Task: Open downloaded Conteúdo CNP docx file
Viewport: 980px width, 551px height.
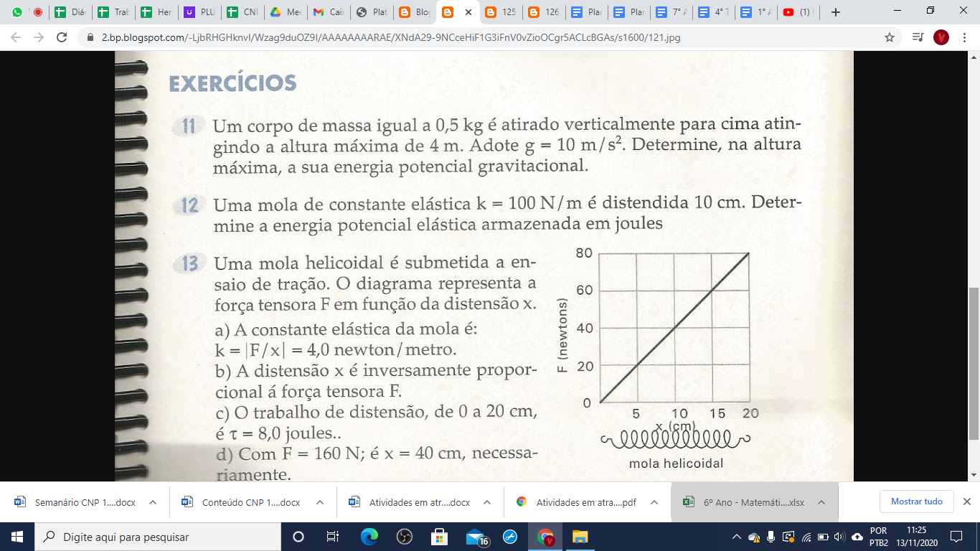Action: pos(242,502)
